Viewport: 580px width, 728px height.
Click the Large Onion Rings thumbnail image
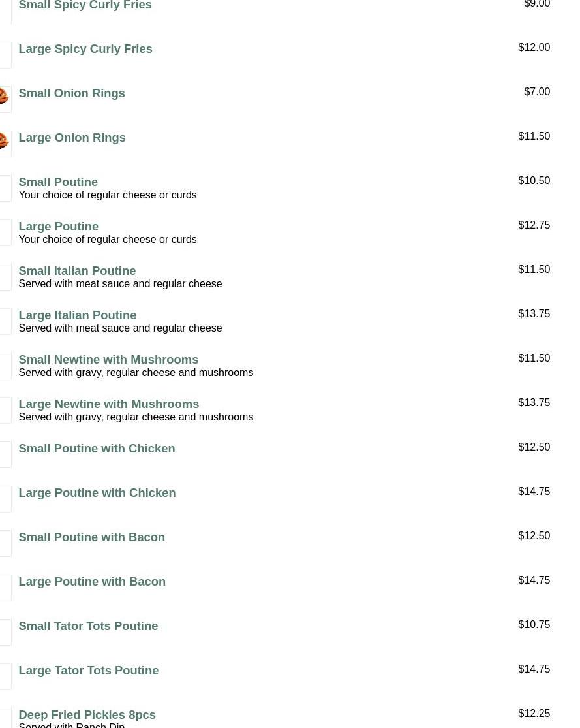5,144
